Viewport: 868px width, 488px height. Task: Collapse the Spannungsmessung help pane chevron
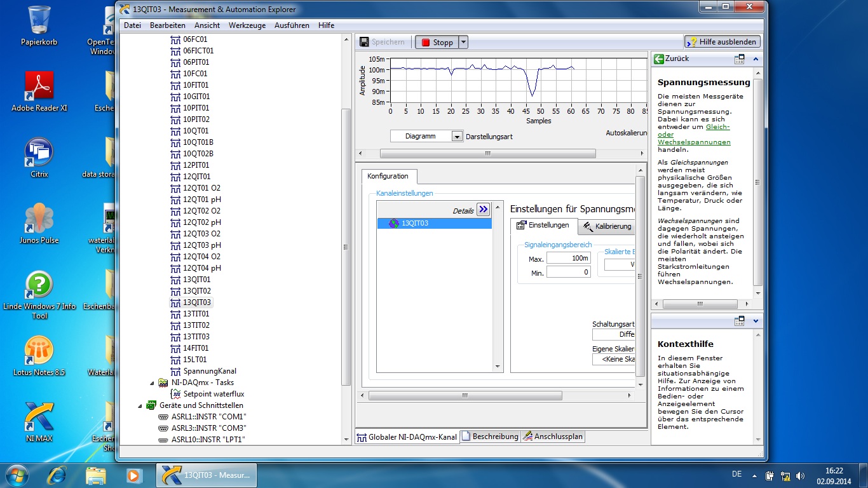756,59
